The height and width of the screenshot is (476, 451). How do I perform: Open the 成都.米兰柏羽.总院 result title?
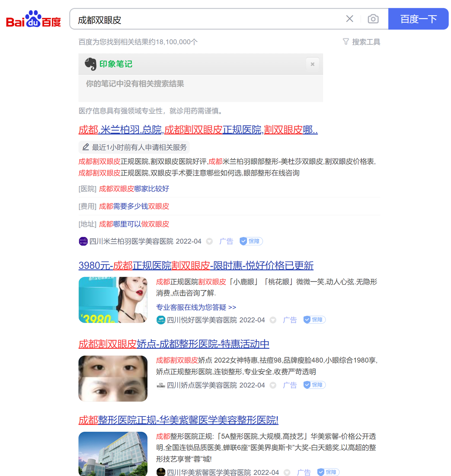click(x=198, y=130)
